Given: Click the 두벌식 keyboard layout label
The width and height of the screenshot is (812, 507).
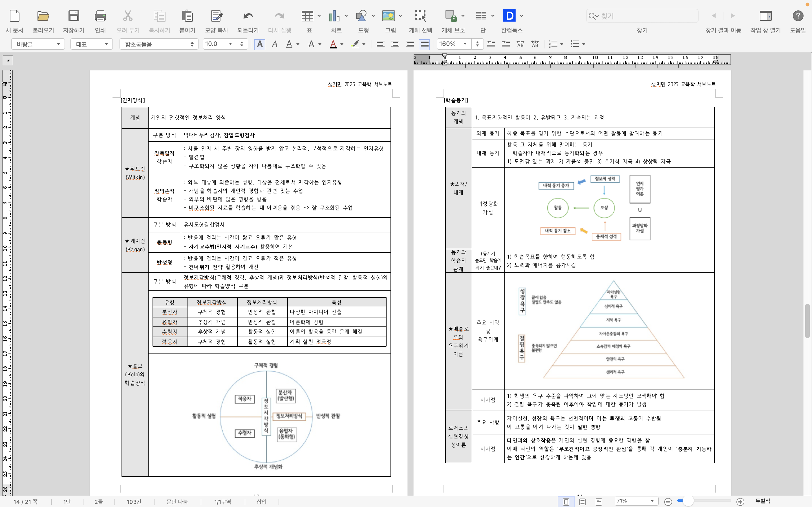Looking at the screenshot, I should tap(762, 501).
